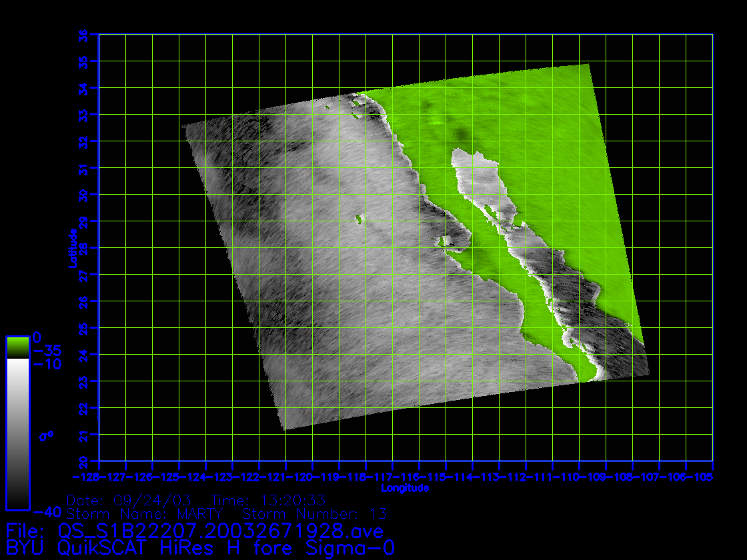Click the grayscale gradient bar in the legend
Viewport: 747px width, 560px height.
(17, 433)
